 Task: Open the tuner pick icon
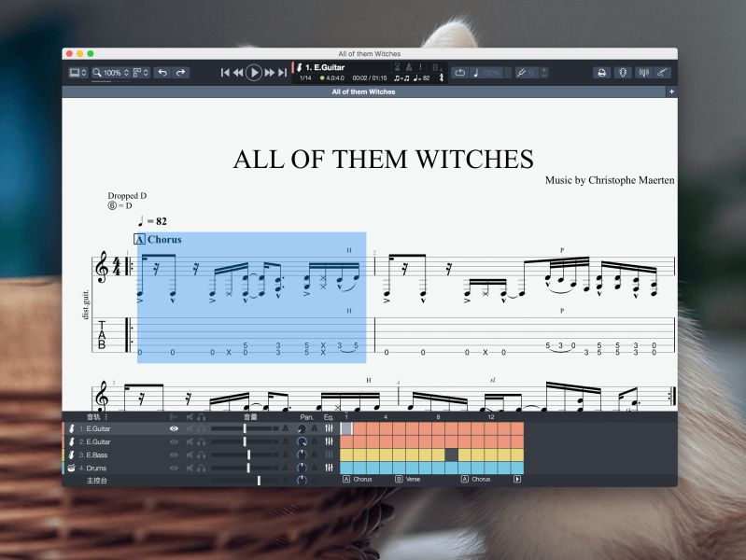623,72
